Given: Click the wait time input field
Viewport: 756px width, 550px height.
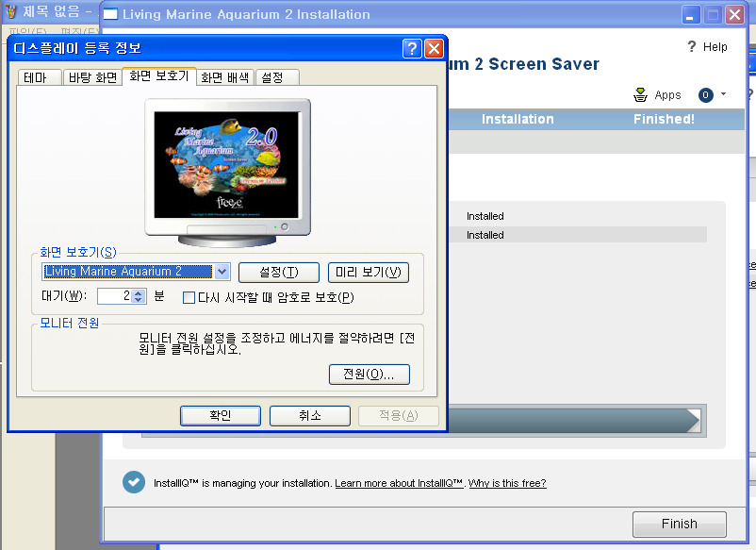Looking at the screenshot, I should (x=114, y=295).
